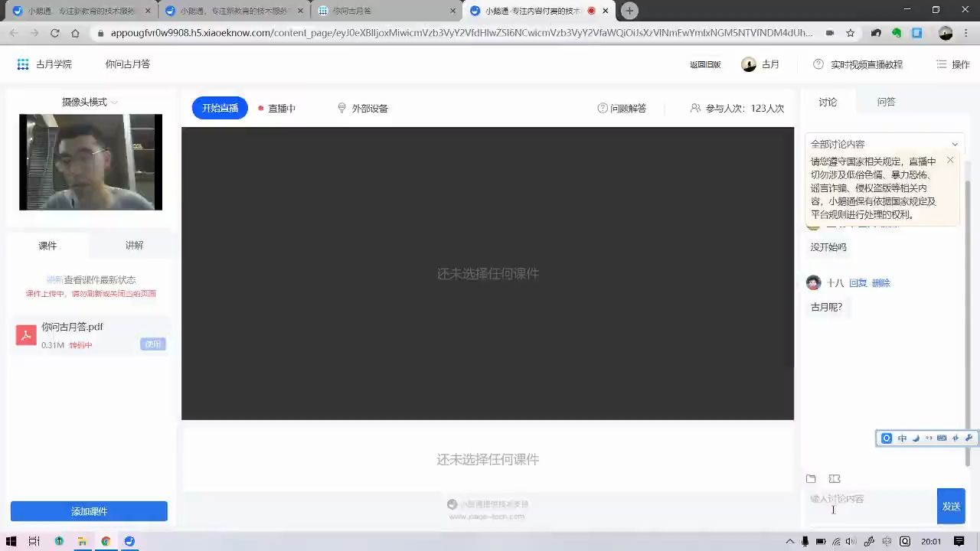
Task: Open the 古月 user avatar in the header
Action: 749,64
